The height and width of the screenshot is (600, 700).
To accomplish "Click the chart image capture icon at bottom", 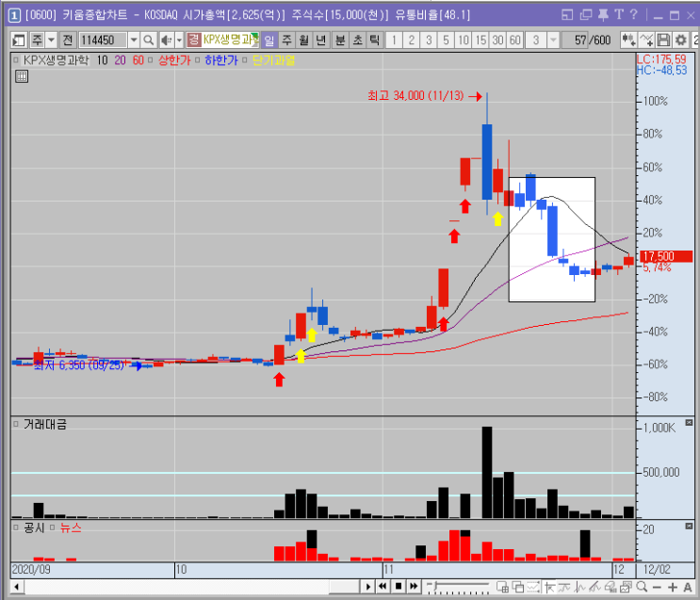I will pos(626,587).
